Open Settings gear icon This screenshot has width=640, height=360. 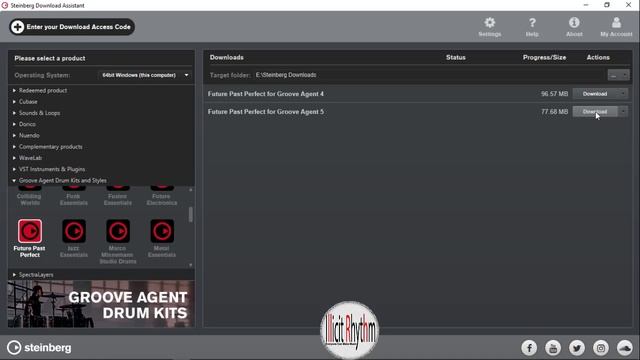click(489, 23)
